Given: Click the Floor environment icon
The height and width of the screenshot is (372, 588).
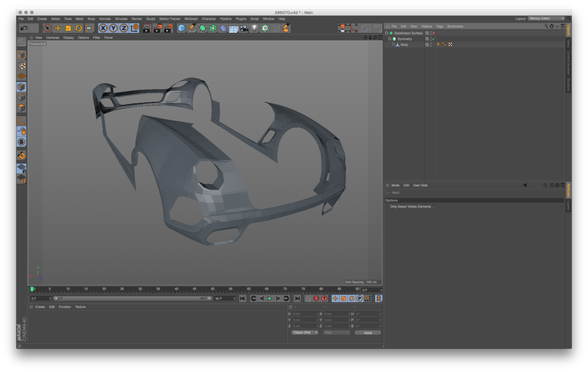Looking at the screenshot, I should [x=234, y=29].
